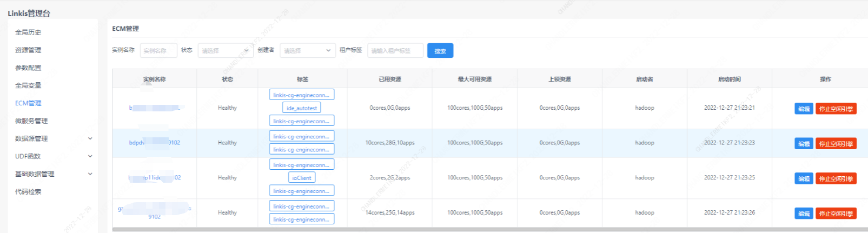
Task: Click the ide_autotest label tag
Action: click(x=302, y=108)
